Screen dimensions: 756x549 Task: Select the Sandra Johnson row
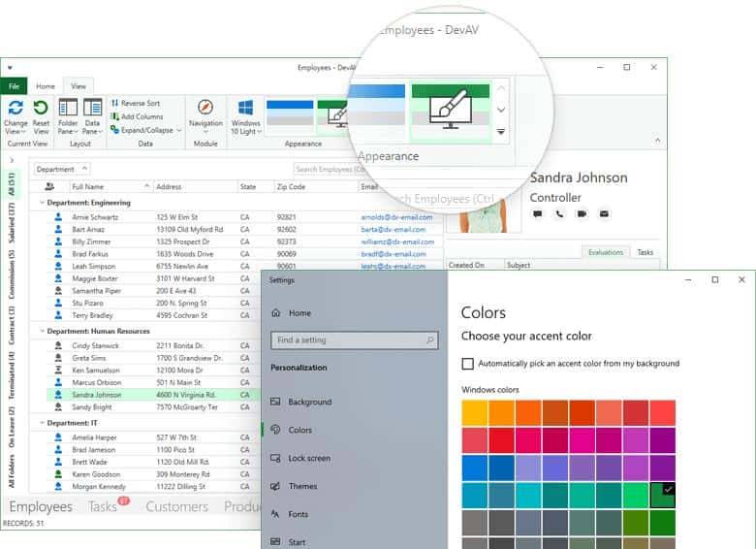click(153, 395)
